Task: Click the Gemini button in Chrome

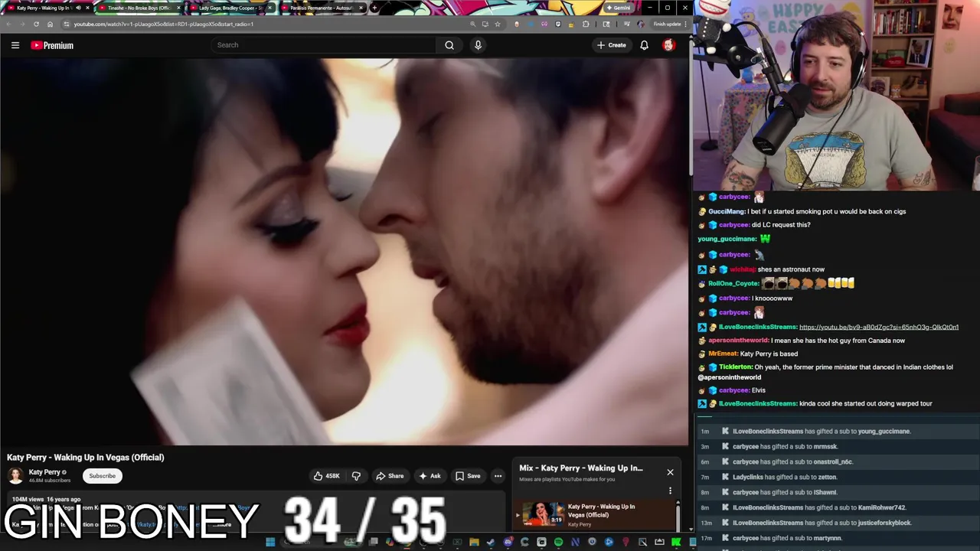Action: click(619, 8)
